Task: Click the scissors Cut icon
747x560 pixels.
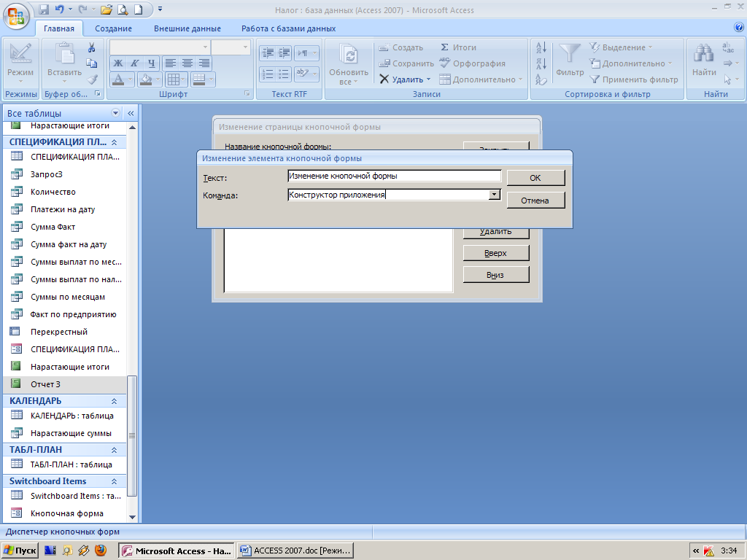Action: point(91,47)
